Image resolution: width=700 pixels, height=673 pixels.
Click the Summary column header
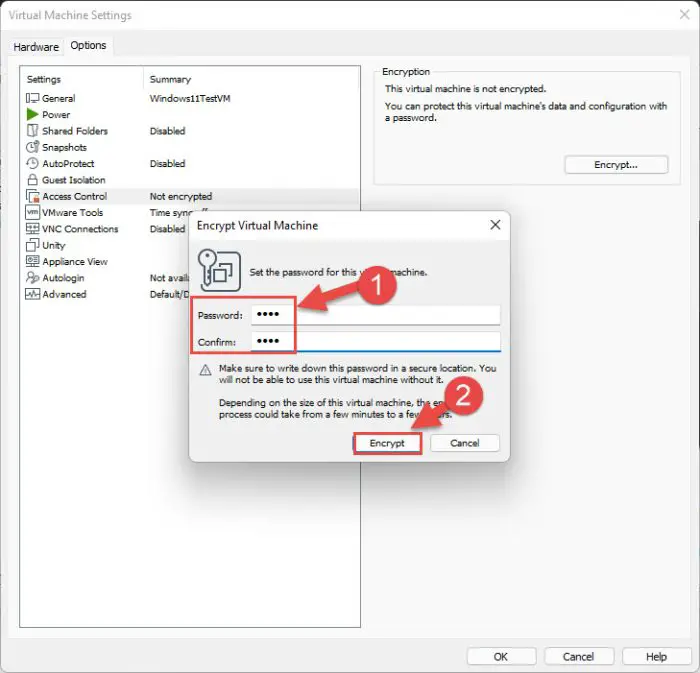pos(170,79)
